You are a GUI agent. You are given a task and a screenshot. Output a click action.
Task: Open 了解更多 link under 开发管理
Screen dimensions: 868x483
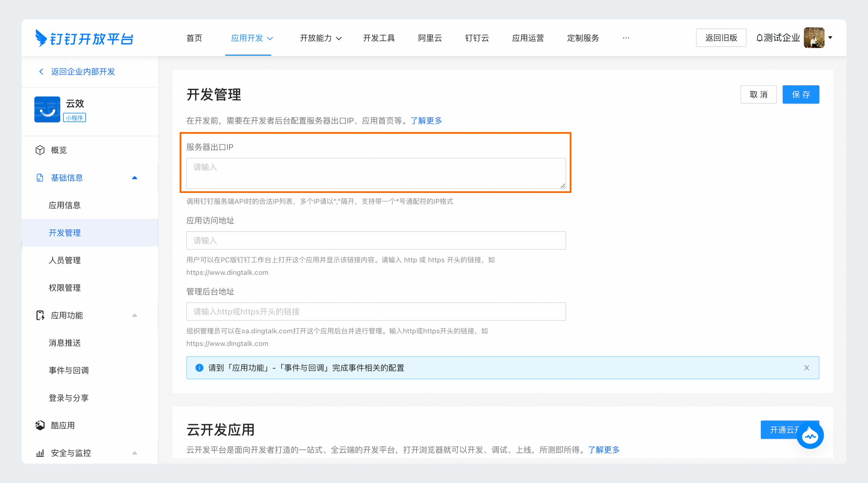(x=426, y=121)
